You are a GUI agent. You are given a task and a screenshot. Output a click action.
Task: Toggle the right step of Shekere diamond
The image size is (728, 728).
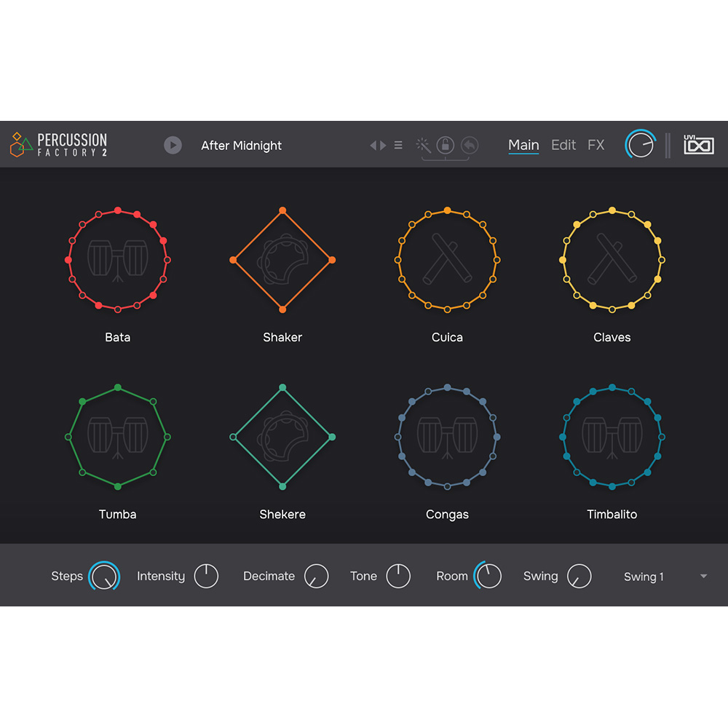pos(332,437)
